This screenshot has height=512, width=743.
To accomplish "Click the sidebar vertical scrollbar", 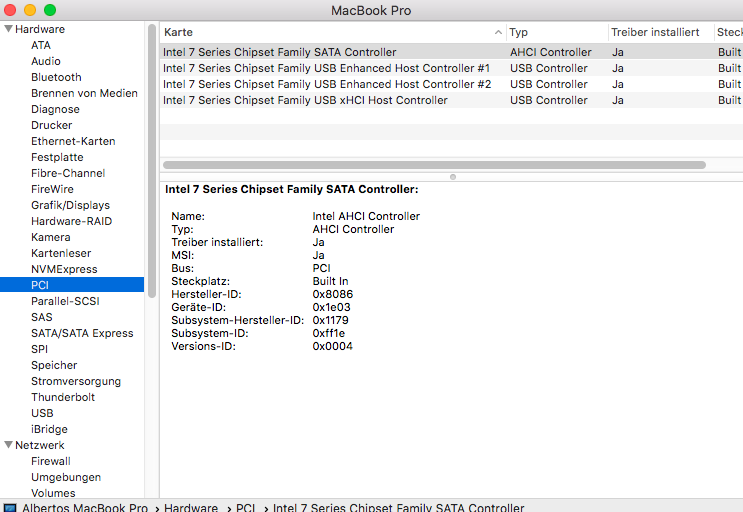I will coord(152,161).
